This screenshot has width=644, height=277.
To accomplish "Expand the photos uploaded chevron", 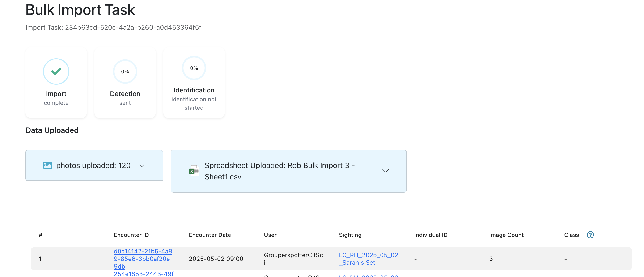I will pyautogui.click(x=142, y=165).
